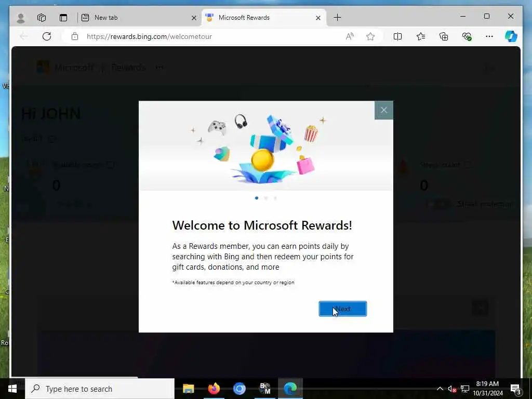532x399 pixels.
Task: Open the Copilot sidebar icon
Action: click(x=511, y=36)
